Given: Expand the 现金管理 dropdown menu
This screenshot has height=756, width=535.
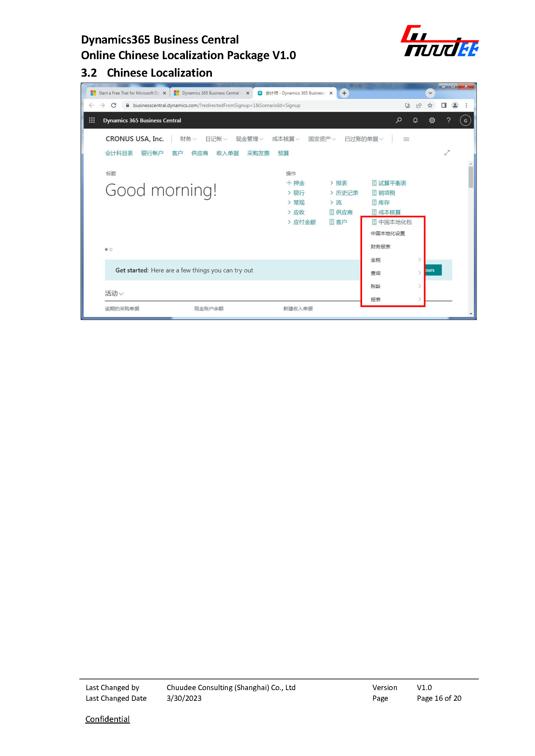Looking at the screenshot, I should (249, 139).
